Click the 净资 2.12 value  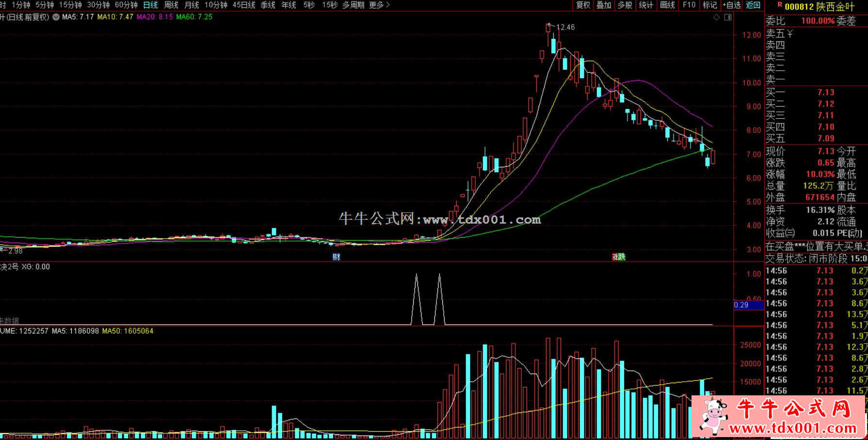pyautogui.click(x=826, y=221)
